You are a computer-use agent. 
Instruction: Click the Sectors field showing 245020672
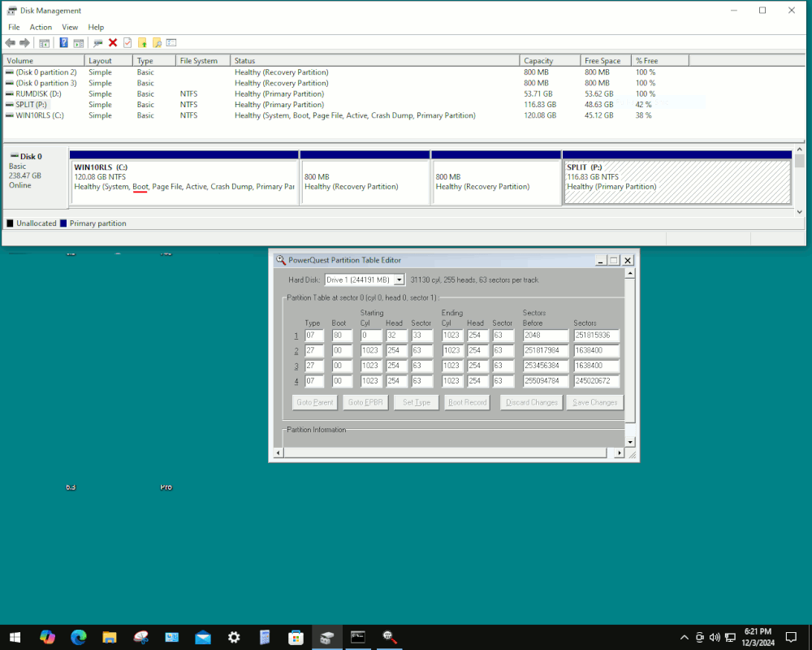[597, 380]
